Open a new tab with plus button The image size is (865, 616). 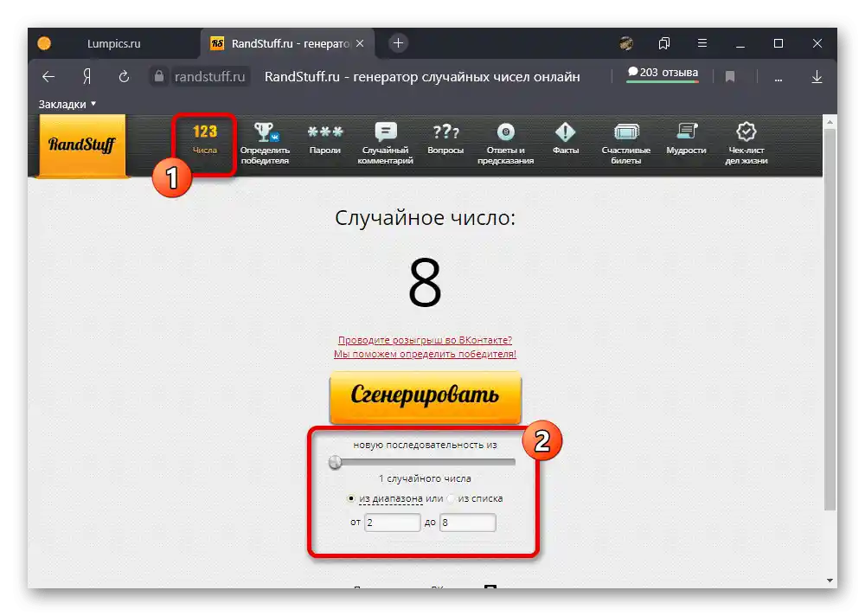[398, 43]
